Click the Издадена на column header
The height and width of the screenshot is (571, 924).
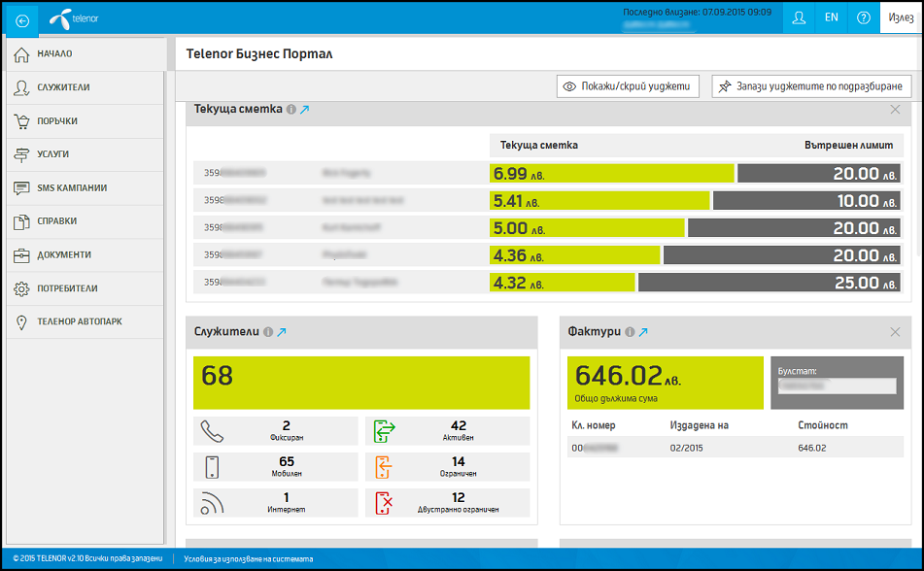click(699, 425)
